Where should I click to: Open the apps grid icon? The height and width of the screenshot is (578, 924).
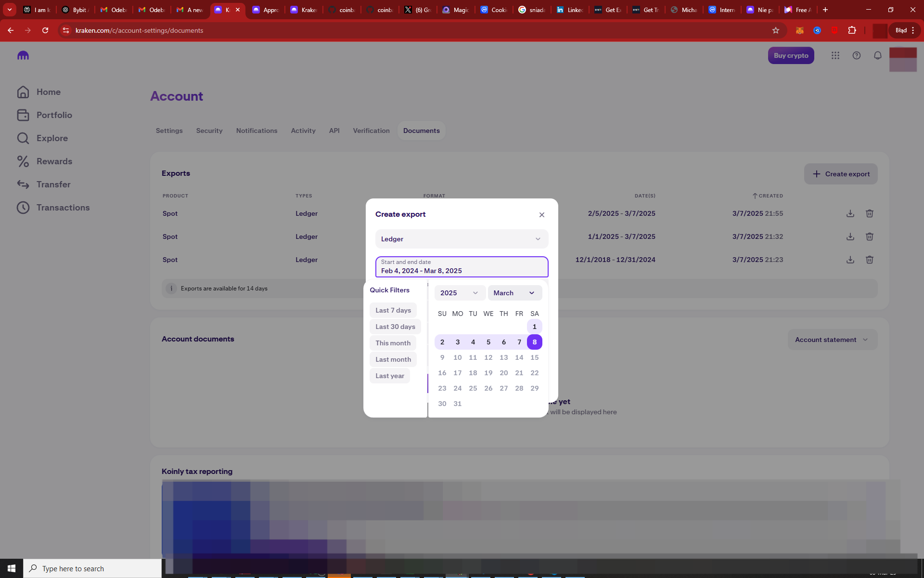(x=835, y=55)
